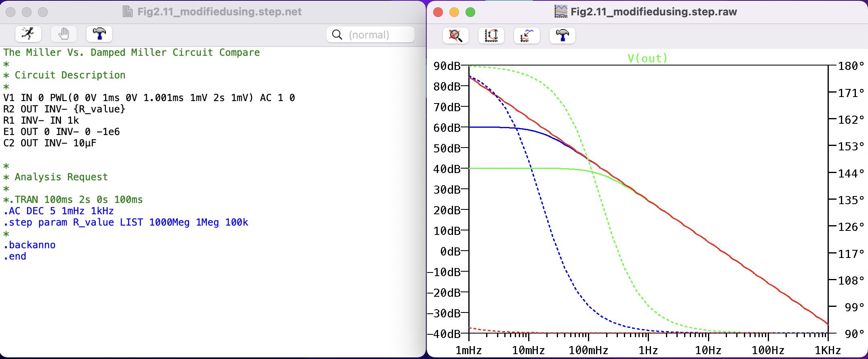Screen dimensions: 868x359
Task: Click the waveform file icon beside step.raw title
Action: 561,12
